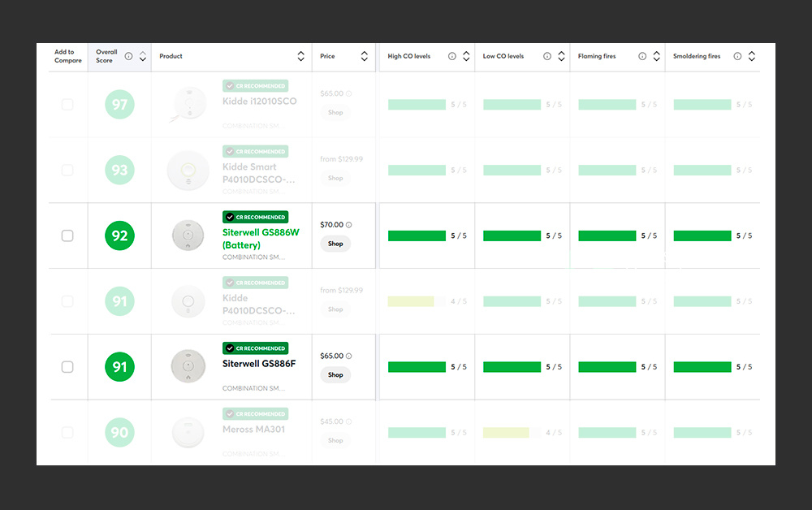Click the 93 overall score circle
The height and width of the screenshot is (510, 812).
point(119,170)
